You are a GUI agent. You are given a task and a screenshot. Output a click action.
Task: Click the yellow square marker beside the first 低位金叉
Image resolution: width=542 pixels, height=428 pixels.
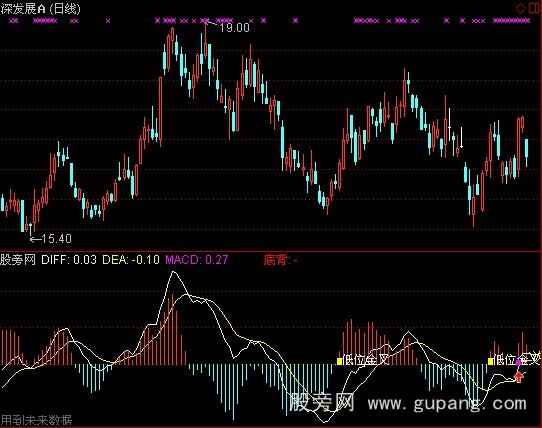339,361
